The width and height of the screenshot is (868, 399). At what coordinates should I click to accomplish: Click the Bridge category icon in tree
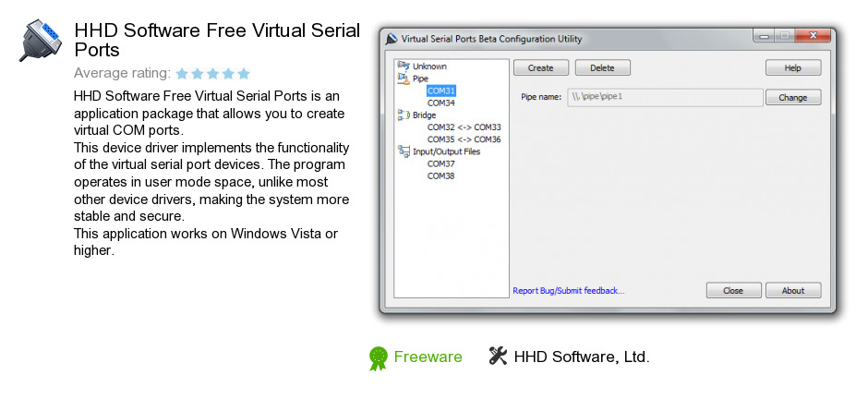pyautogui.click(x=404, y=115)
